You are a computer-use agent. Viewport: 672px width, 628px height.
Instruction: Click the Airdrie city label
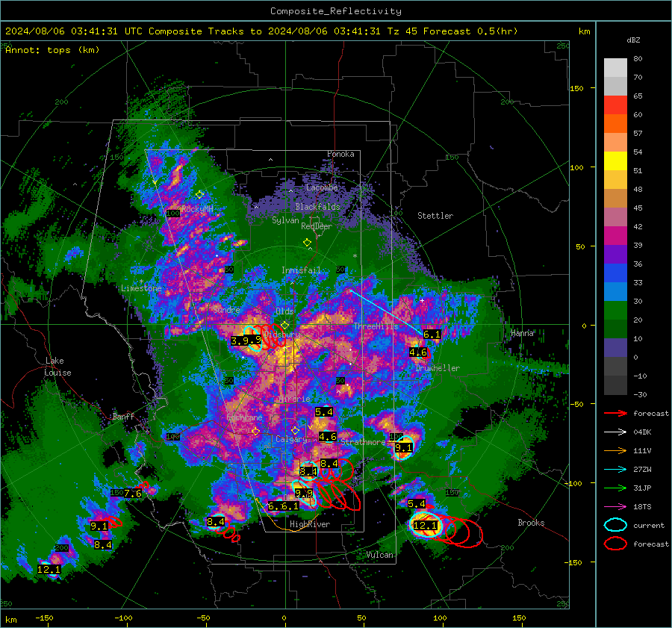(x=294, y=399)
